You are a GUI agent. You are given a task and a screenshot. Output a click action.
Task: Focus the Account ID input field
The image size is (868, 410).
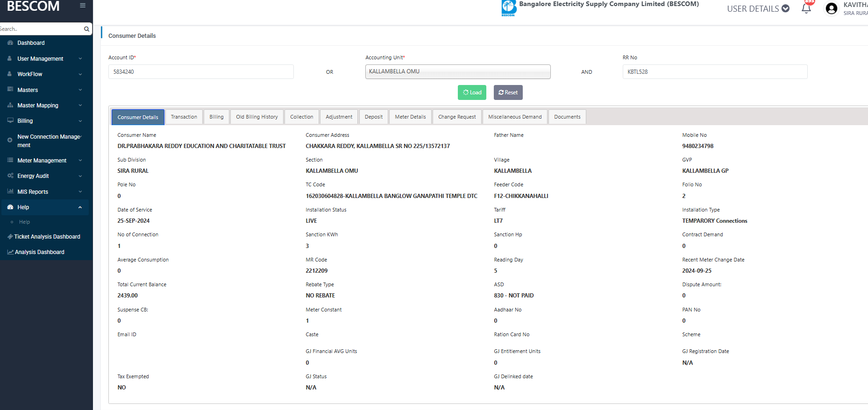tap(201, 72)
